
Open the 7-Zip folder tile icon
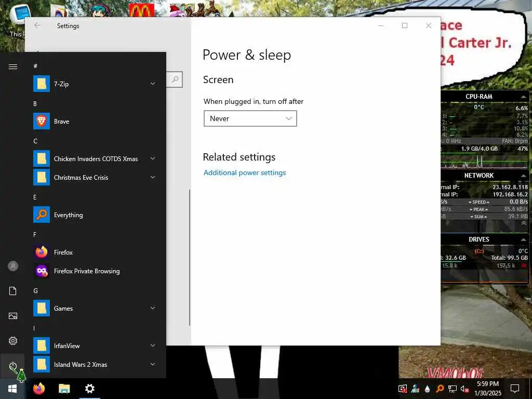coord(42,84)
